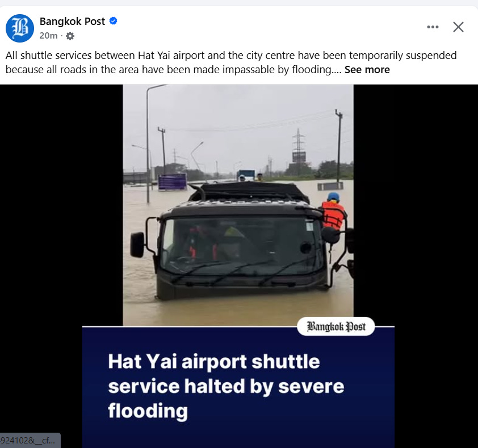
Task: Click the Hat Yai airport shuttle headline
Action: (226, 386)
